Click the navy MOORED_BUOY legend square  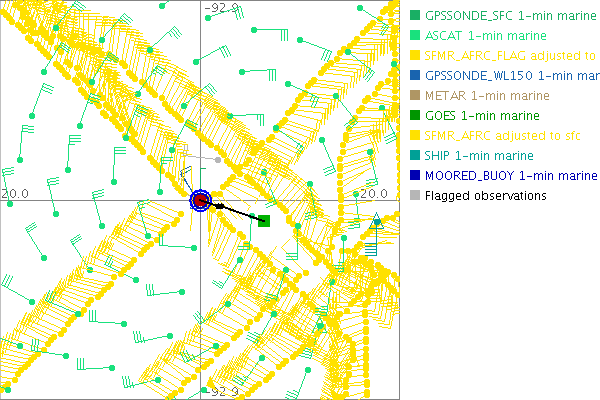(x=416, y=176)
